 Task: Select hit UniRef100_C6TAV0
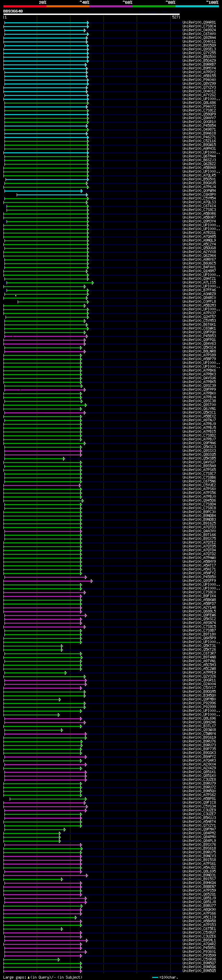(199, 34)
